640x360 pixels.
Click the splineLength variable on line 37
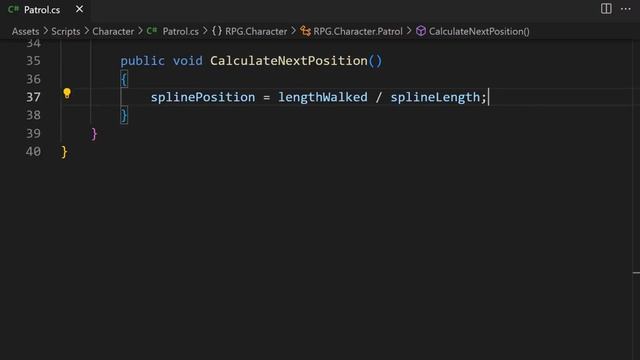[x=435, y=97]
